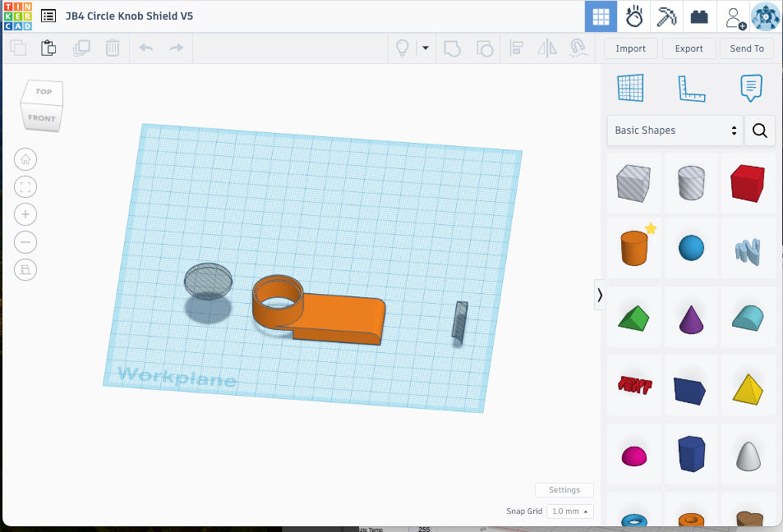Select the red Box shape
783x532 pixels.
point(746,182)
